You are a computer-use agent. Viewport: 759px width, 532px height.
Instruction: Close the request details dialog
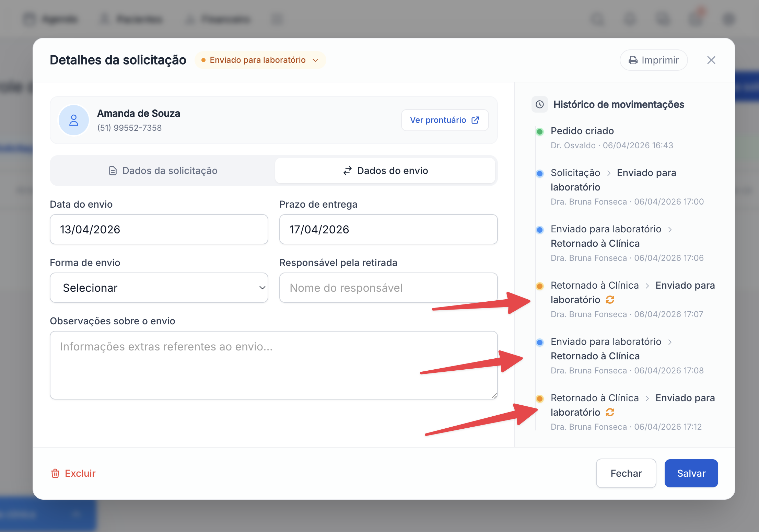click(711, 60)
